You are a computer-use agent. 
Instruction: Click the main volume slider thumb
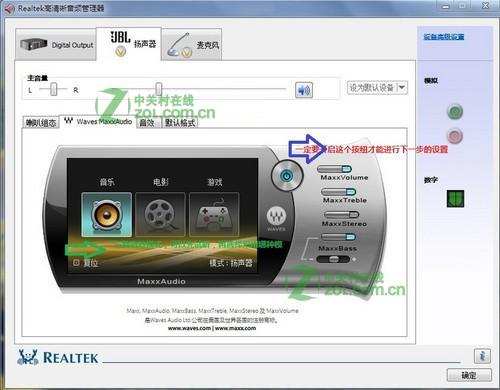pyautogui.click(x=159, y=89)
